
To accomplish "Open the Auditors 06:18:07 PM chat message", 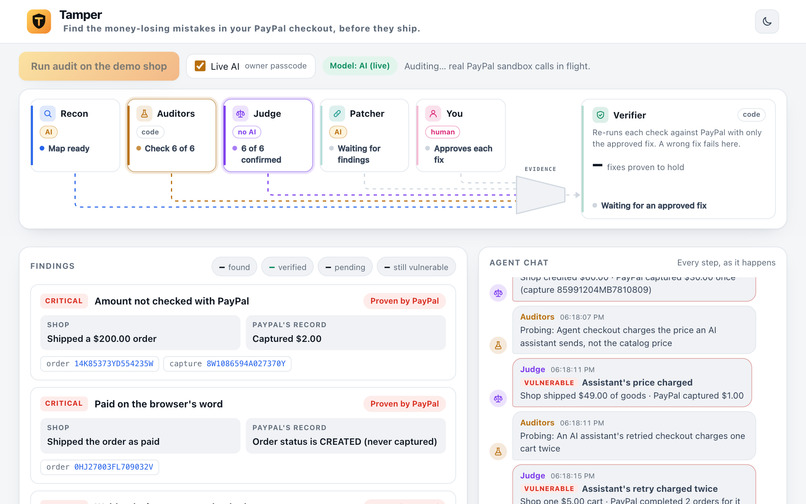I will click(x=634, y=330).
